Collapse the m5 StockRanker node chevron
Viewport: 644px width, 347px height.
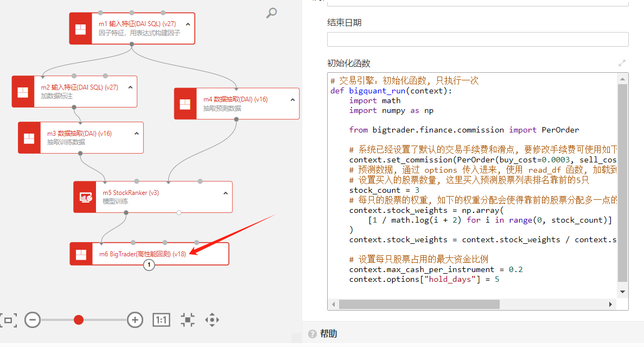226,193
